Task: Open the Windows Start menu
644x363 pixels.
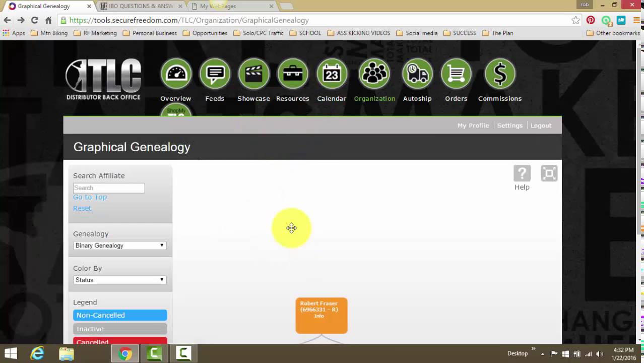Action: tap(11, 353)
